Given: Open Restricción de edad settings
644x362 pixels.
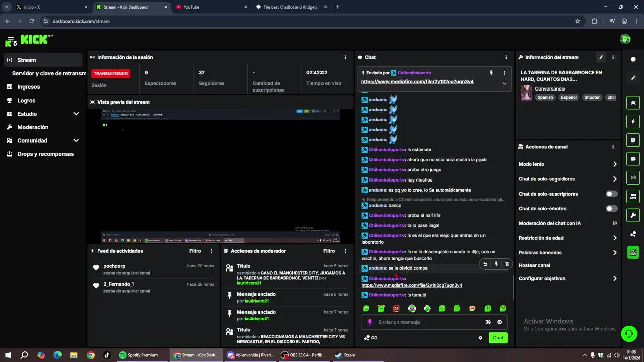Looking at the screenshot, I should point(568,238).
